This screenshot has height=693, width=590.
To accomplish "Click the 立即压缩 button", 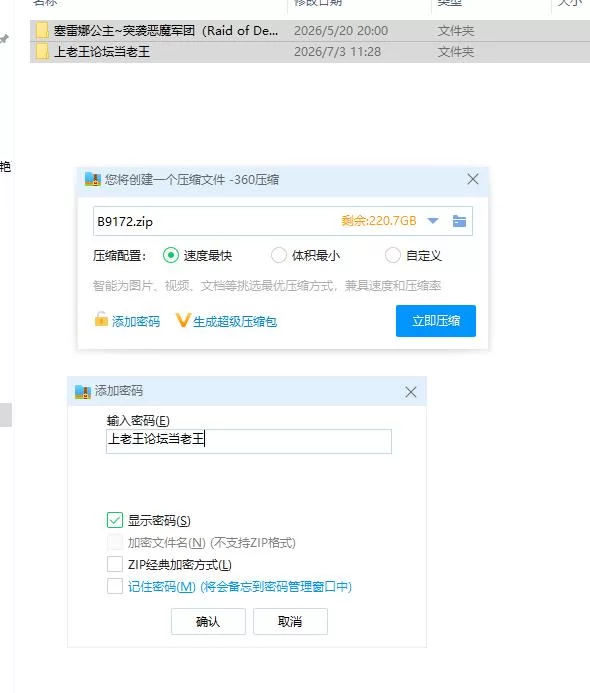I will (436, 321).
